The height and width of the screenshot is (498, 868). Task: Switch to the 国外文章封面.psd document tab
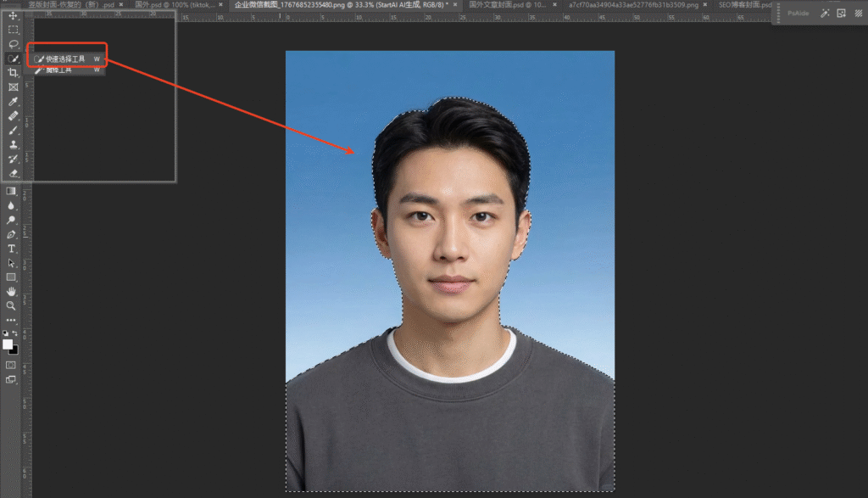509,5
